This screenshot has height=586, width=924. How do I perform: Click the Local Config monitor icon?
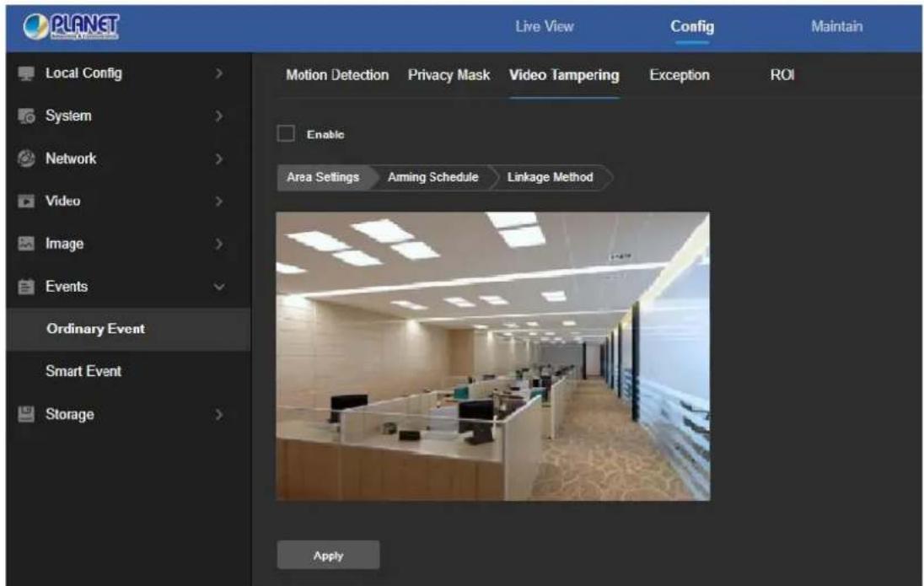click(26, 73)
